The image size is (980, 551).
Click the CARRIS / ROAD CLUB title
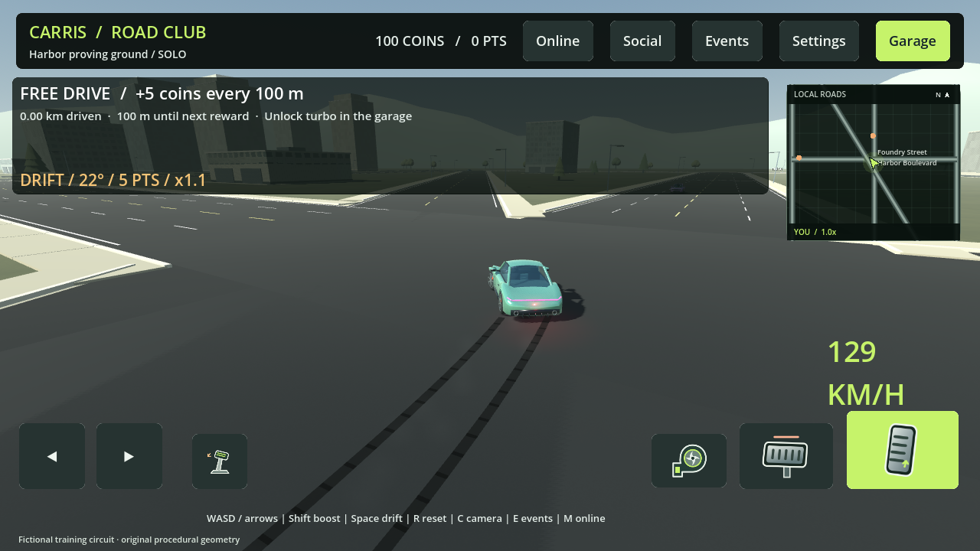coord(118,32)
